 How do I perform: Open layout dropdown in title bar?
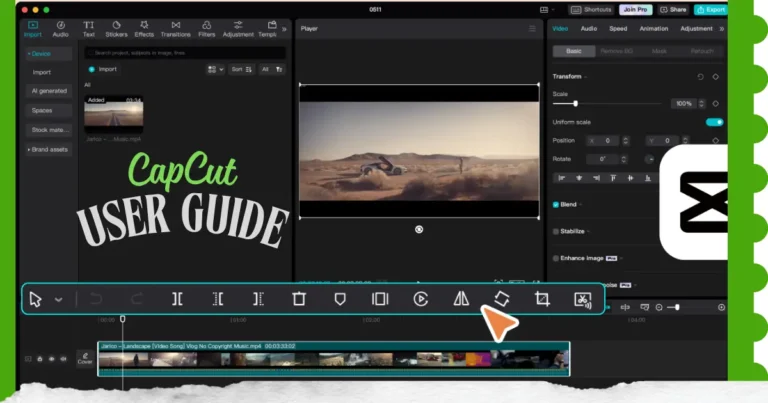click(x=547, y=10)
